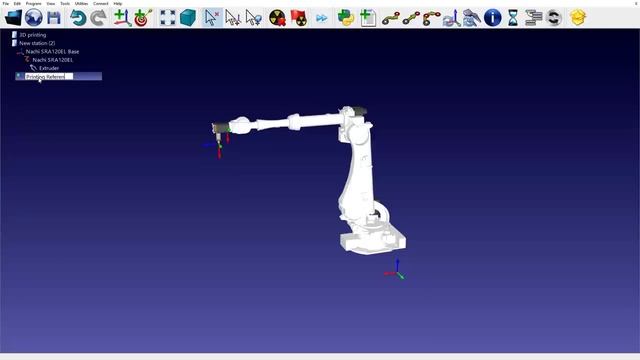The width and height of the screenshot is (640, 360).
Task: Add a joint move instruction
Action: tap(391, 18)
